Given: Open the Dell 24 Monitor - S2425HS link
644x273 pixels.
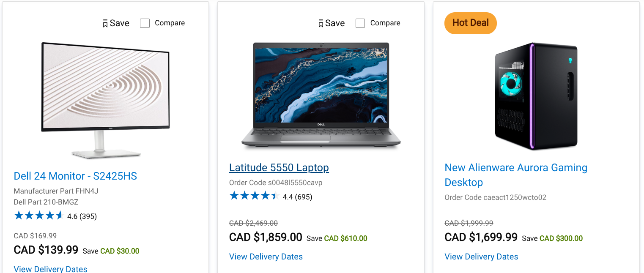Looking at the screenshot, I should point(75,176).
